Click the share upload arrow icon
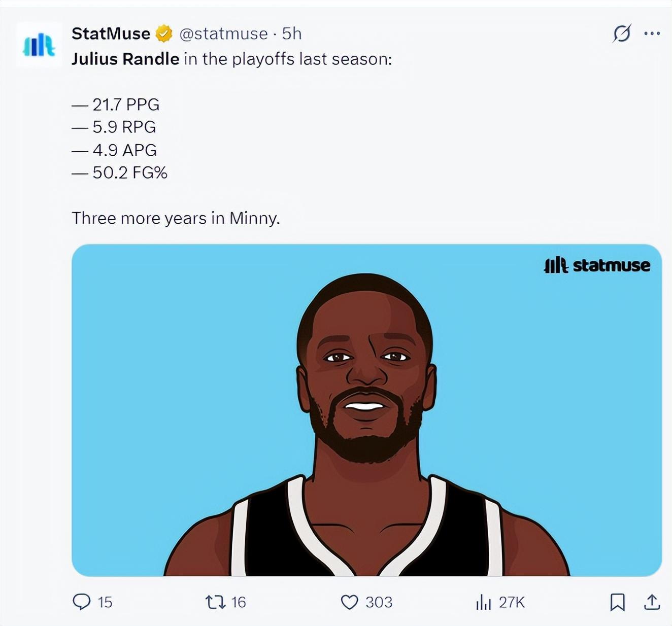 (652, 602)
